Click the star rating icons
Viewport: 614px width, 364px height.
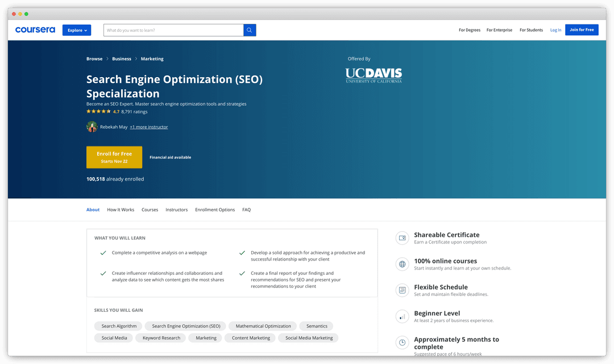pyautogui.click(x=99, y=111)
